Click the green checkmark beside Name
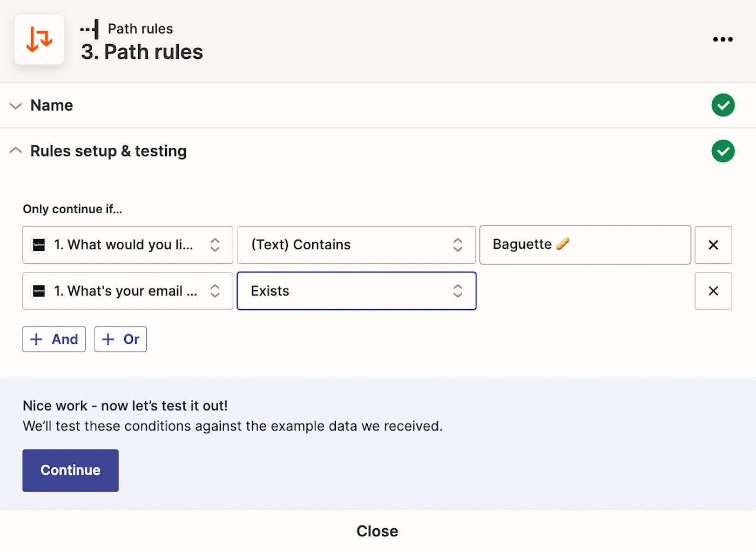The image size is (756, 552). (x=723, y=105)
